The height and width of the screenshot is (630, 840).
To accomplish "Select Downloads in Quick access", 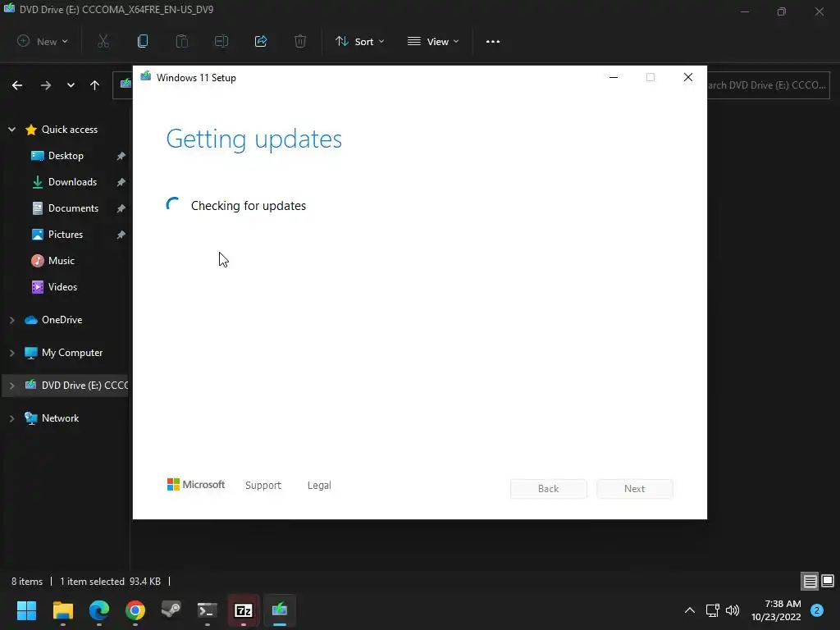I will point(72,181).
